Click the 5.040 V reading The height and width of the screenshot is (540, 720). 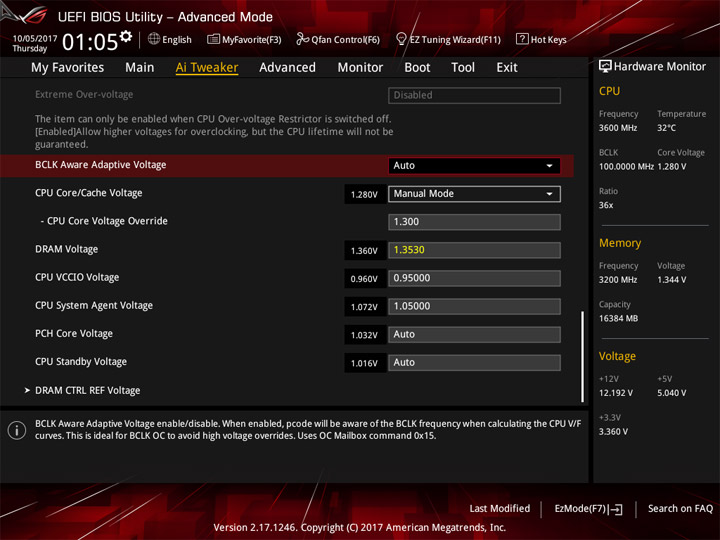[x=671, y=393]
